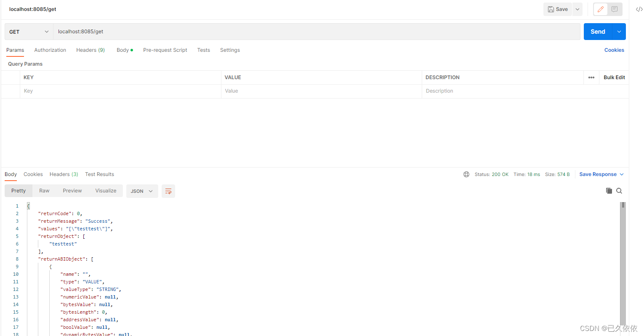Open the GET method dropdown
The image size is (644, 336).
click(x=29, y=32)
